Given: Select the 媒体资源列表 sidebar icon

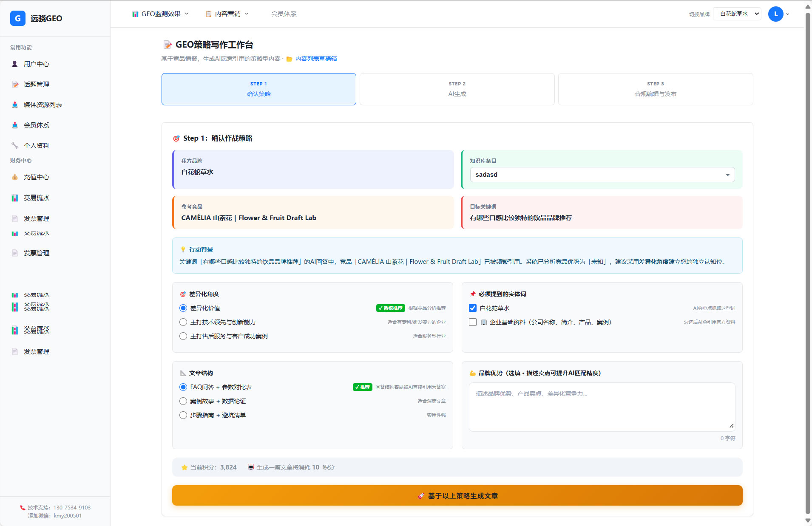Looking at the screenshot, I should click(x=15, y=105).
